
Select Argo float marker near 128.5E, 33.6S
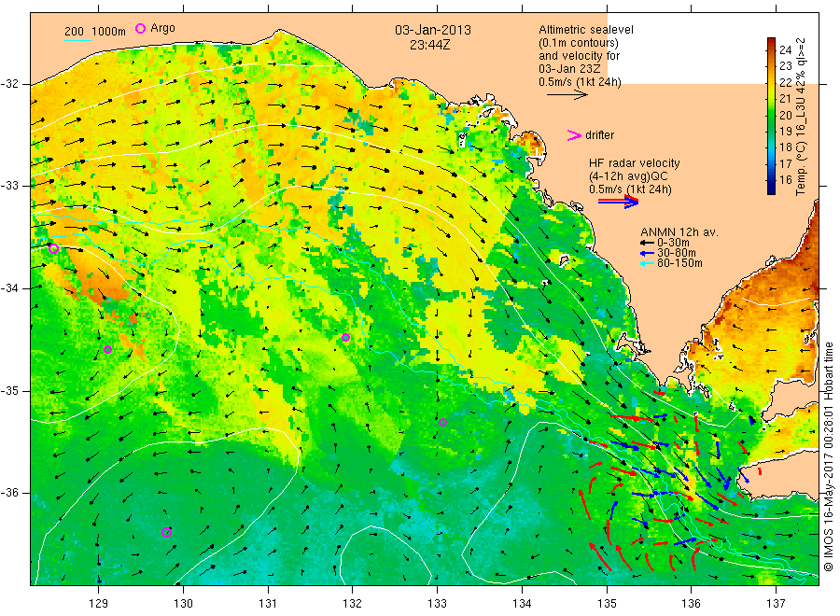pos(53,248)
